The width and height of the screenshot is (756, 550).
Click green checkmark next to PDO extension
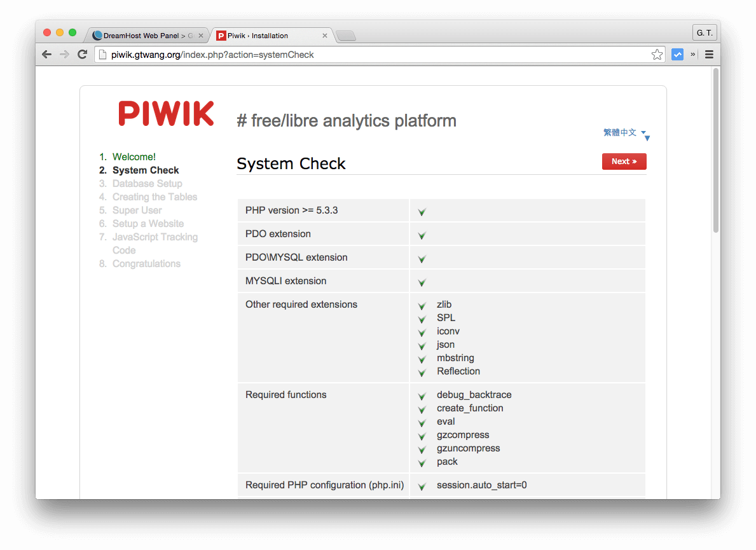coord(422,235)
